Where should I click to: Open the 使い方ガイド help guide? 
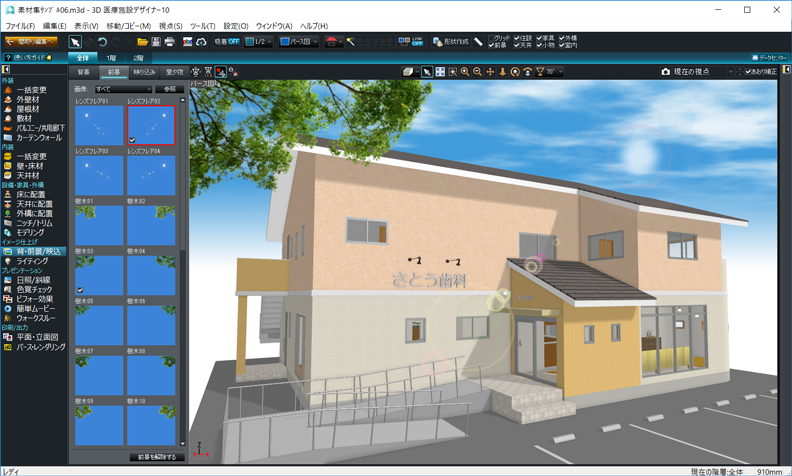click(x=28, y=58)
